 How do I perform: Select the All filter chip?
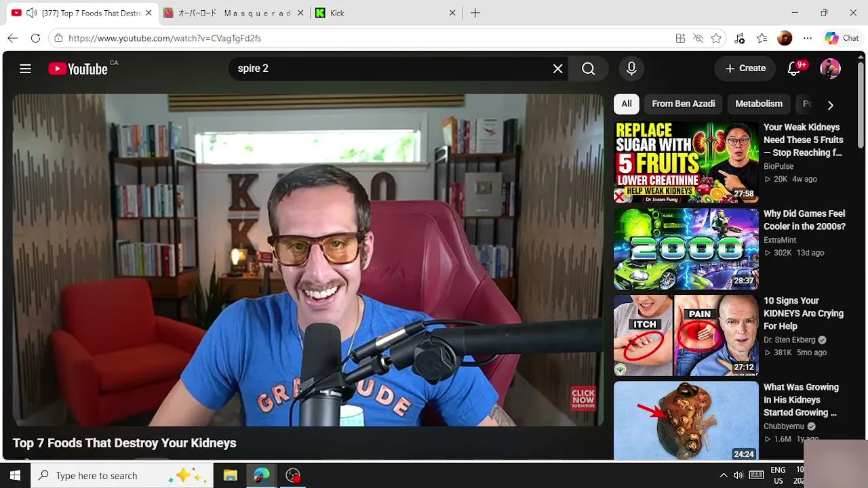[x=627, y=104]
